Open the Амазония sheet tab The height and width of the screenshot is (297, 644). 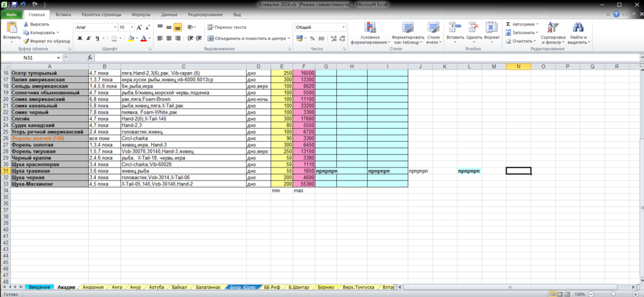pos(93,287)
